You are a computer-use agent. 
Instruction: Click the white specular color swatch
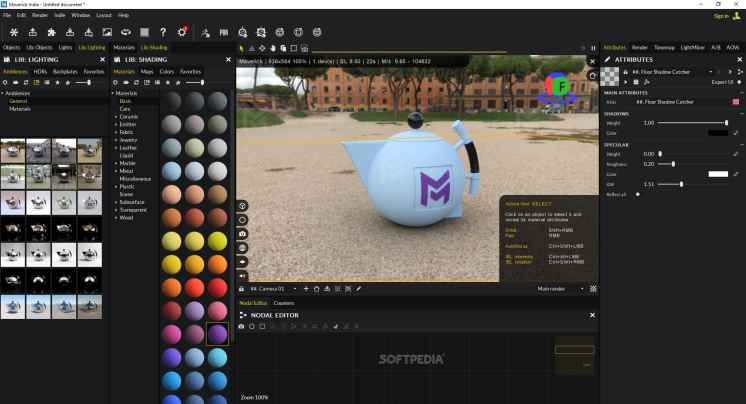pyautogui.click(x=718, y=174)
